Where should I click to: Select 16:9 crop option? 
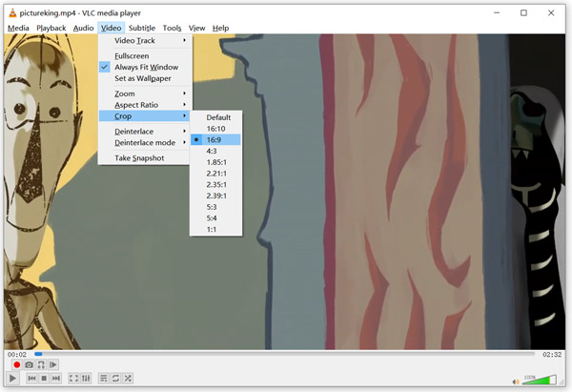pos(215,140)
